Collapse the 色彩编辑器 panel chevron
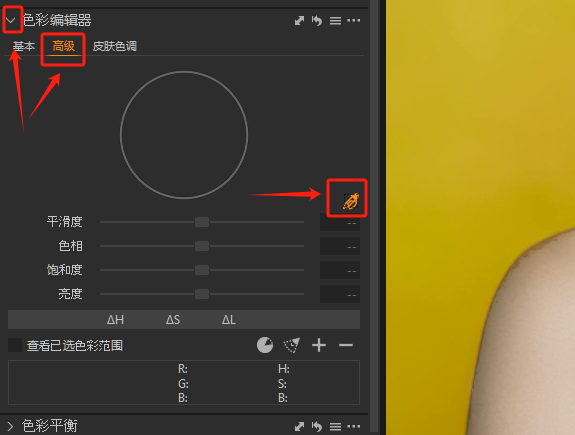The image size is (575, 435). tap(11, 20)
